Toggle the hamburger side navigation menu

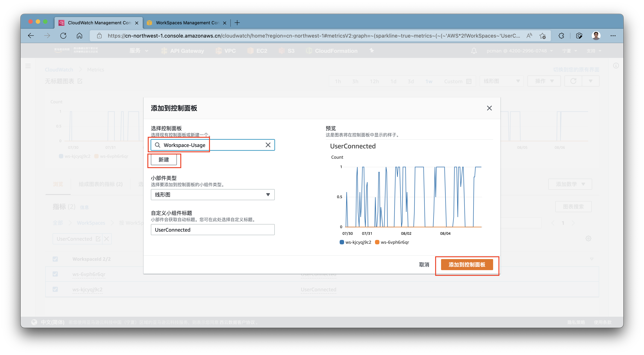click(x=28, y=66)
